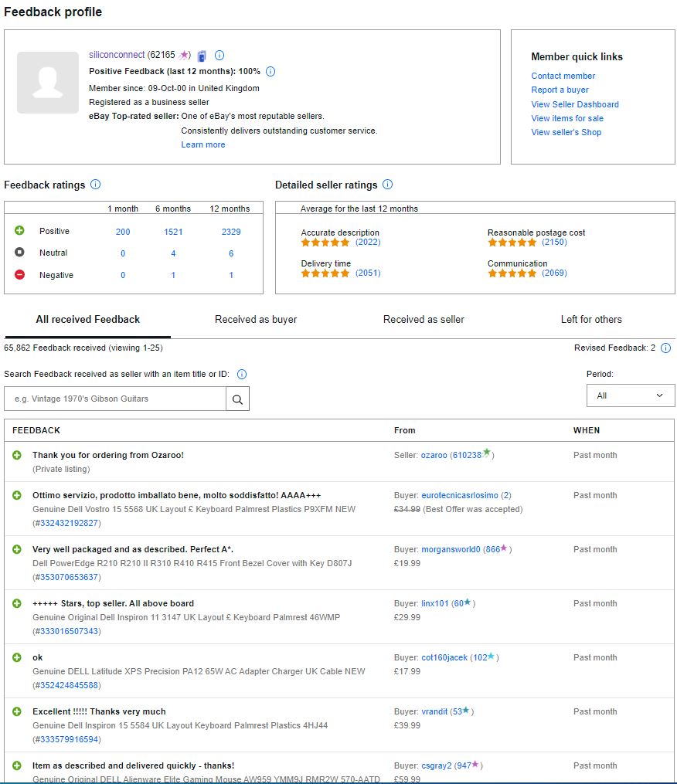Open item number 353070653637 link
677x784 pixels.
click(69, 577)
